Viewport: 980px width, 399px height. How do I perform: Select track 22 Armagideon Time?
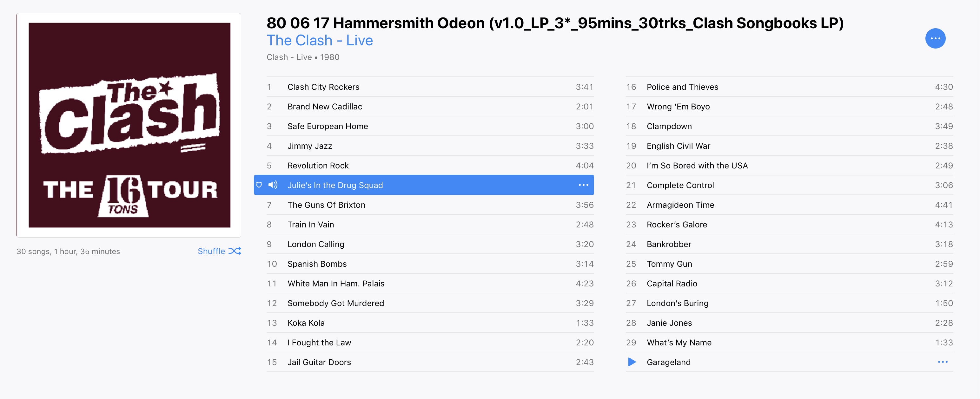pos(789,205)
